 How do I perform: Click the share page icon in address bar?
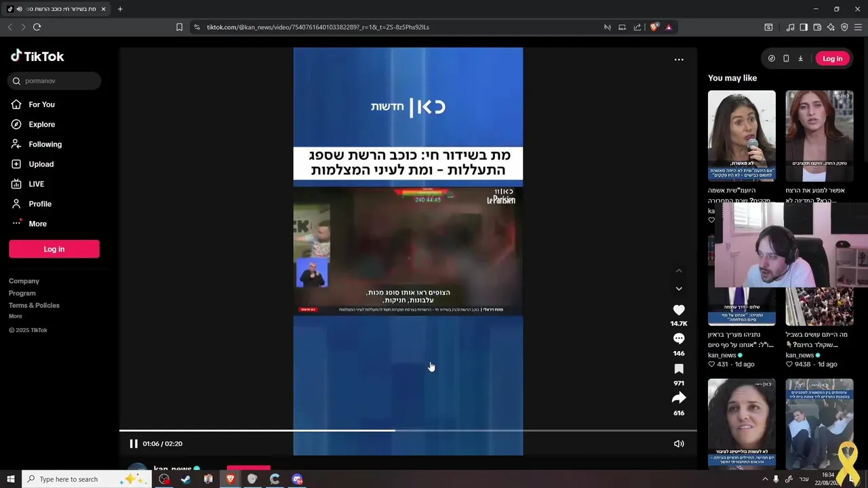pos(637,27)
